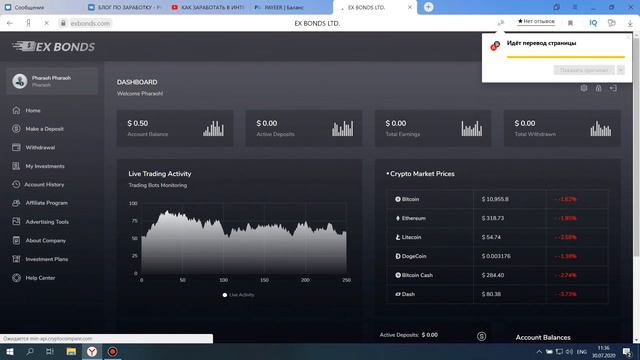
Task: Click the EX BONDS logo
Action: point(53,47)
